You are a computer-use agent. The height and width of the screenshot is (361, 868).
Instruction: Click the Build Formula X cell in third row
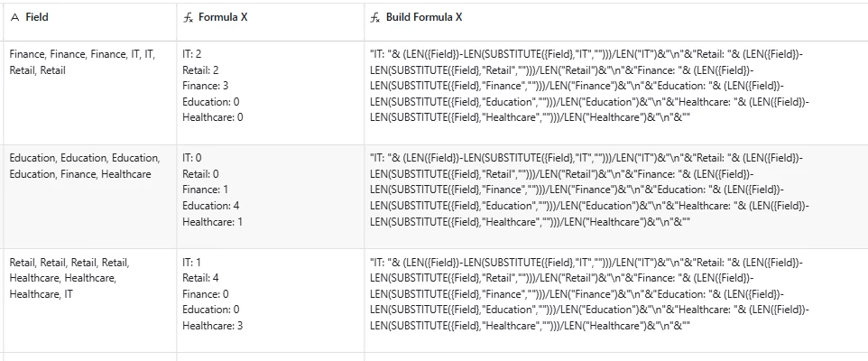click(x=615, y=301)
